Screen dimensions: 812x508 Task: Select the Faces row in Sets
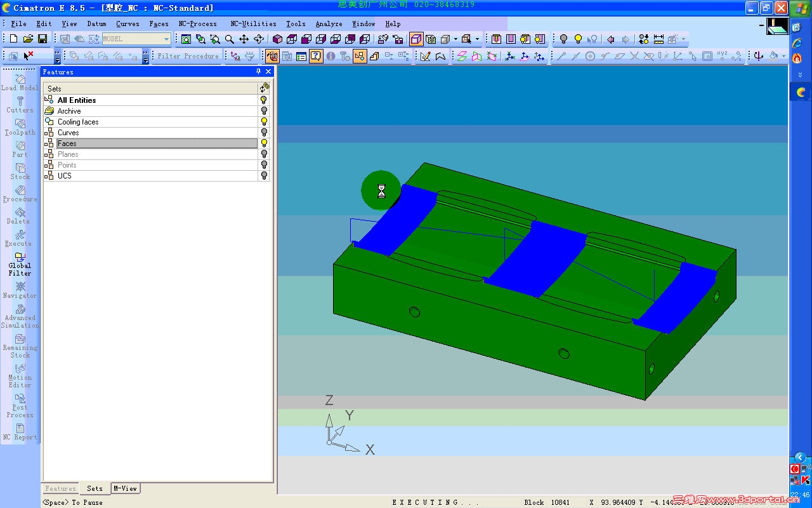[x=150, y=144]
